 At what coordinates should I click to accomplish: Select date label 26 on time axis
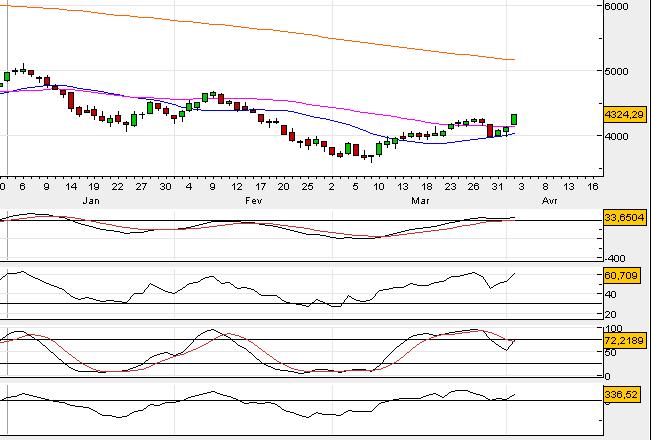474,187
